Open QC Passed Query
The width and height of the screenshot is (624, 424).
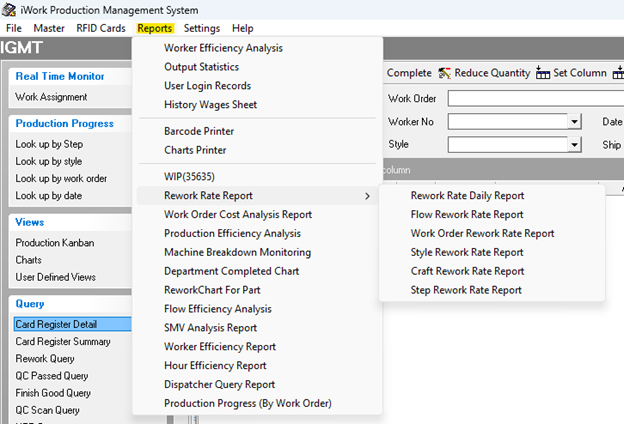pyautogui.click(x=52, y=376)
